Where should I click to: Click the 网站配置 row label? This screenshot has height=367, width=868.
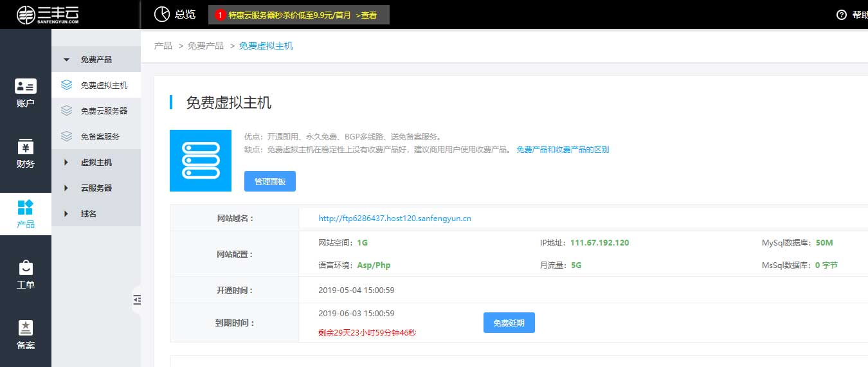[x=235, y=254]
